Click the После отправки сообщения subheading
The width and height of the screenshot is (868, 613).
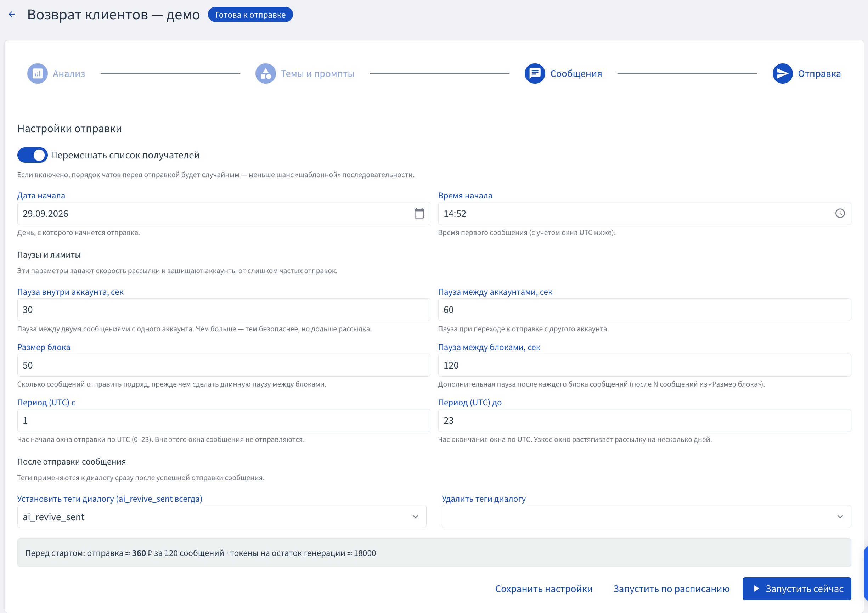pos(72,461)
